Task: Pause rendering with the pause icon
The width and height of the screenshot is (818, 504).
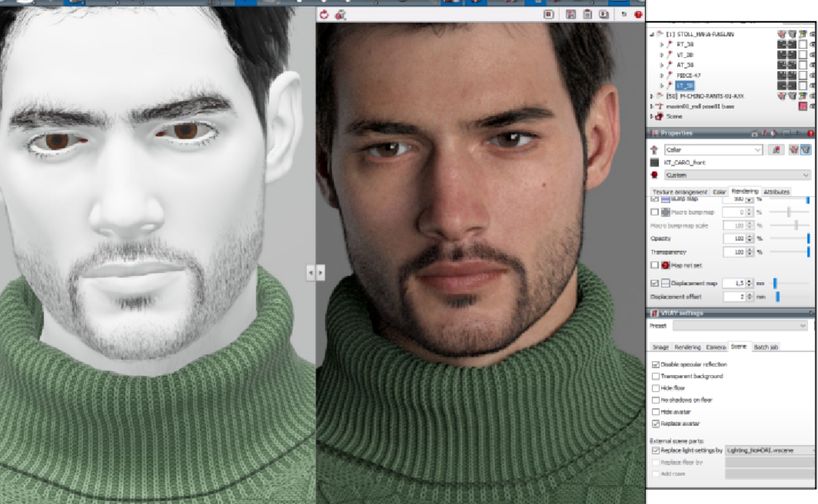Action: pos(549,14)
